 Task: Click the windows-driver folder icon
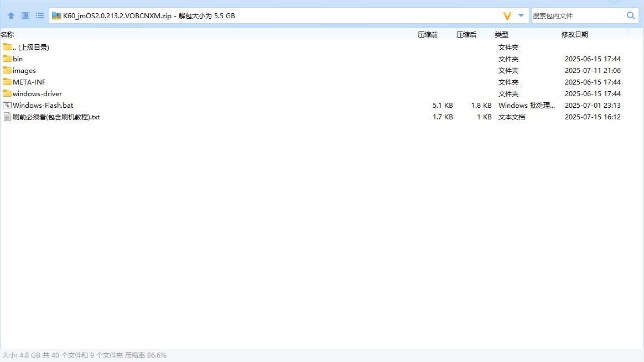coord(7,93)
